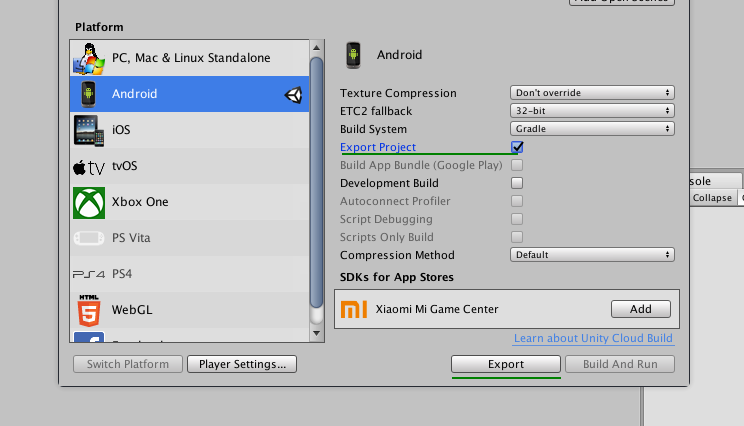This screenshot has width=744, height=426.
Task: Click the Compression Method label
Action: [397, 255]
